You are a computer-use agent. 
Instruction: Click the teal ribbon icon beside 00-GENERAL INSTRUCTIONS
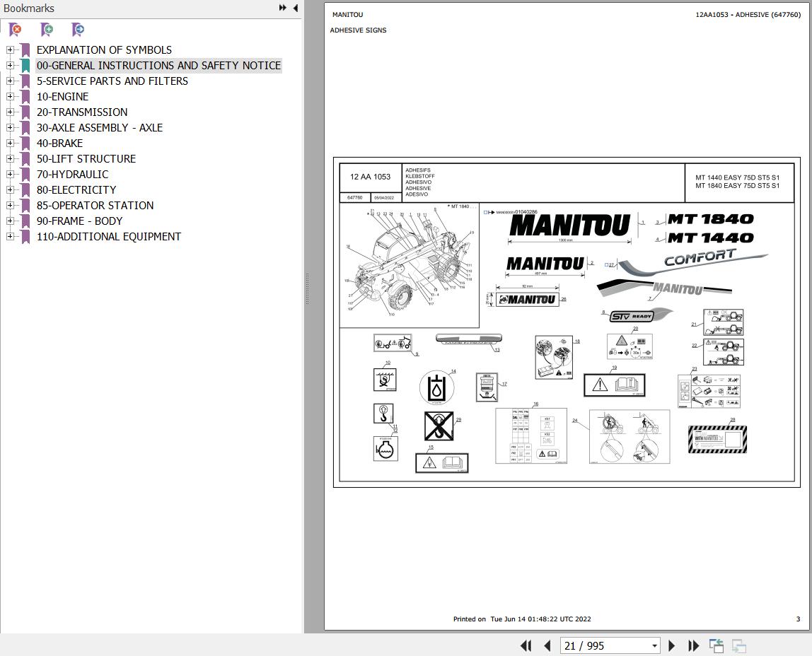tap(25, 66)
